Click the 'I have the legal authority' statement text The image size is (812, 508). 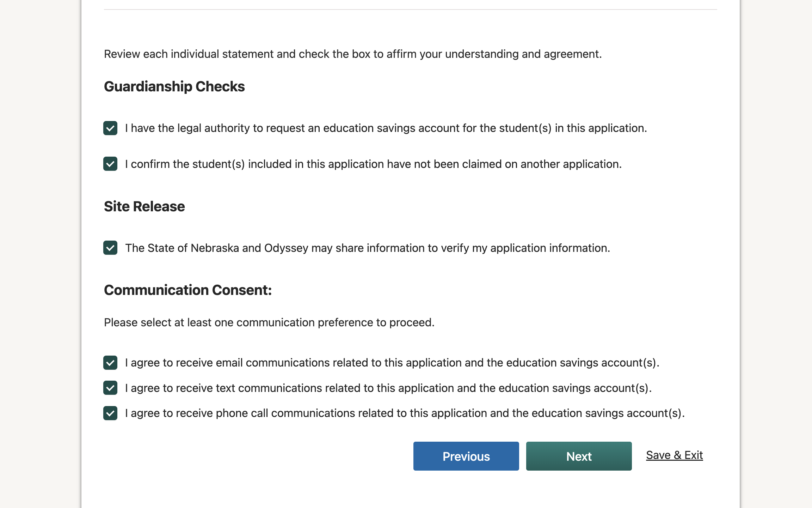pyautogui.click(x=386, y=128)
